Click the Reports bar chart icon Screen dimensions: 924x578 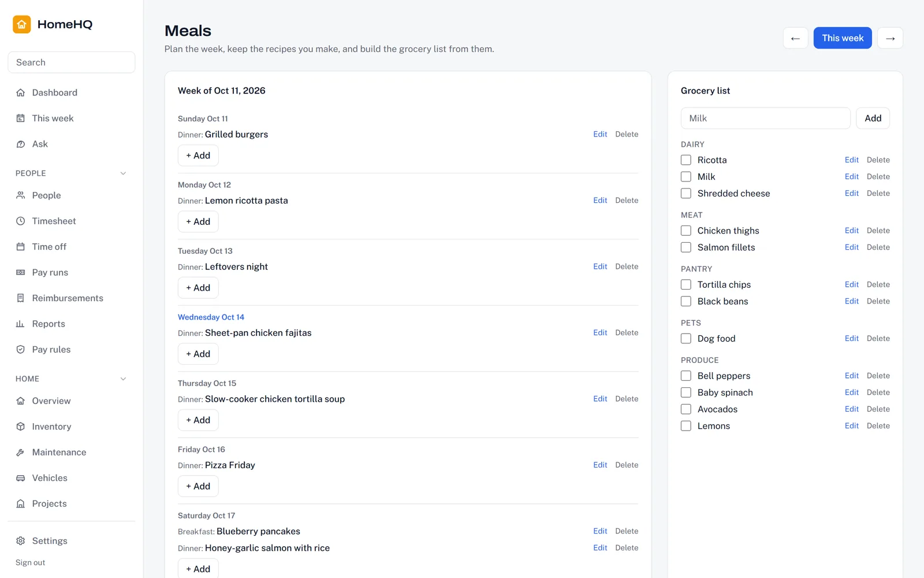(21, 324)
